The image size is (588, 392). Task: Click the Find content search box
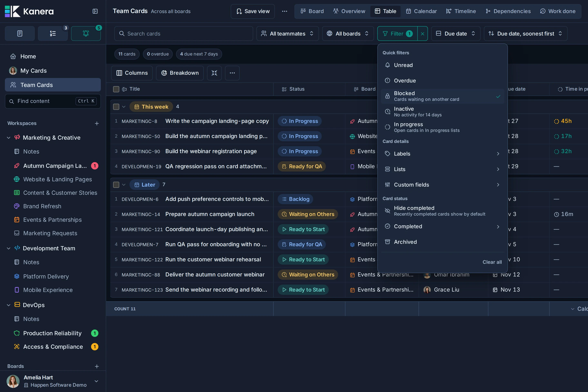[x=53, y=101]
